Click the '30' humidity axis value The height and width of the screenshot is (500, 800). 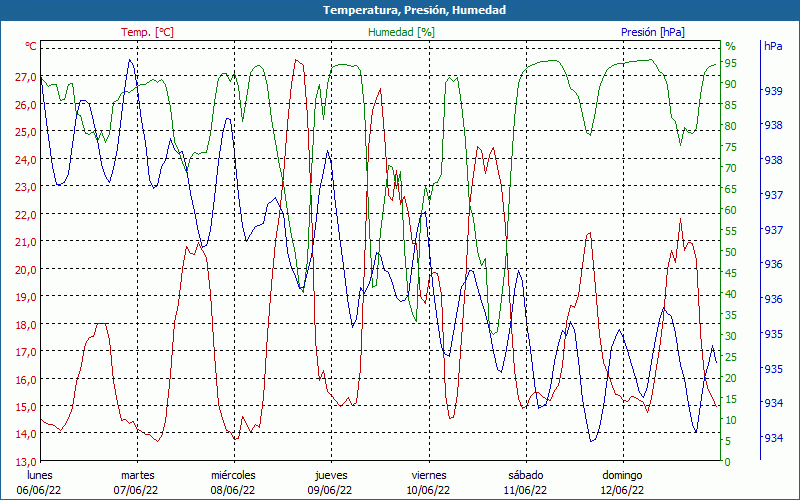731,336
